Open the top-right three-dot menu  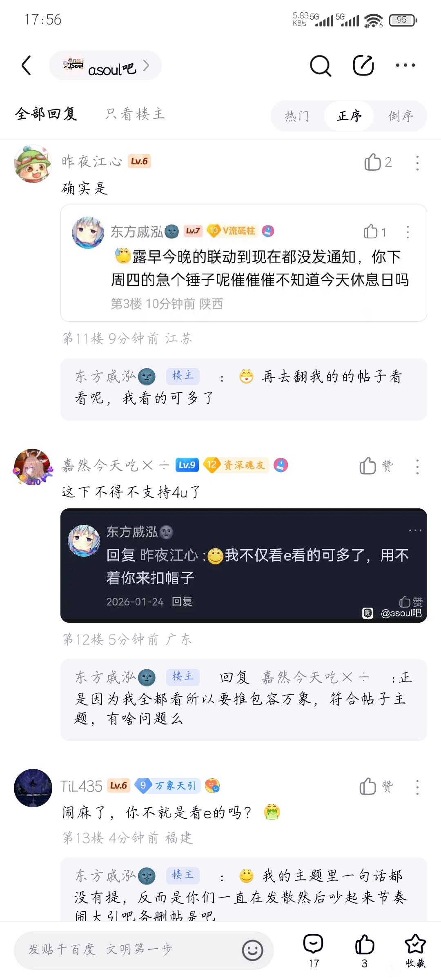(405, 65)
